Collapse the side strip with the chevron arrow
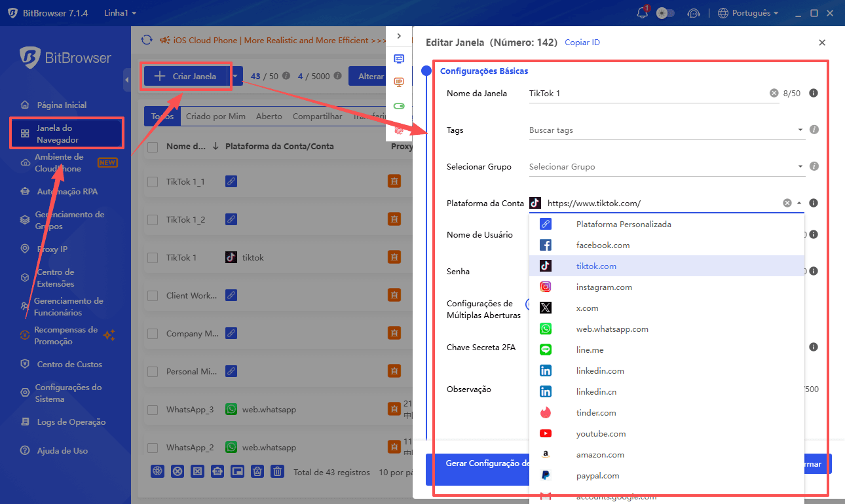The width and height of the screenshot is (845, 504). 399,36
